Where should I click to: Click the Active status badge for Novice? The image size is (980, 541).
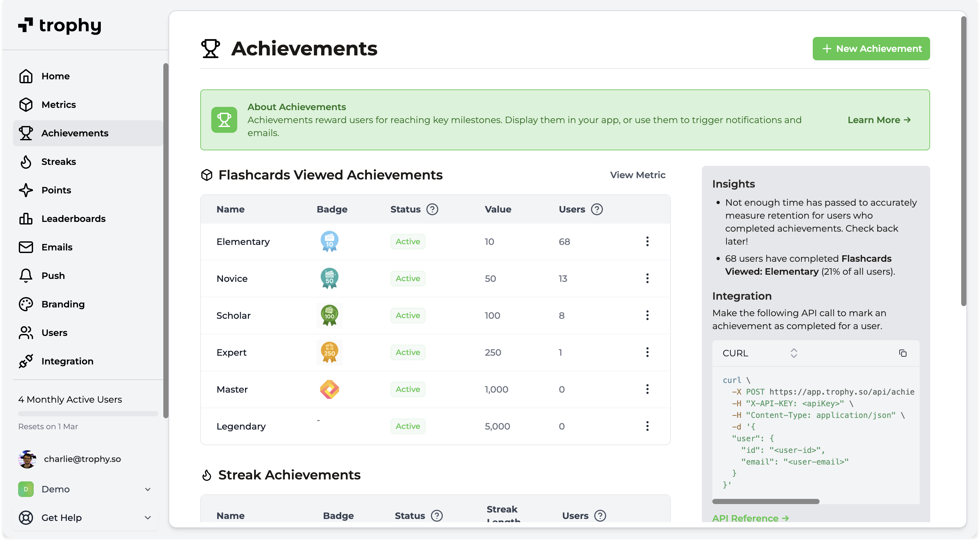(407, 278)
